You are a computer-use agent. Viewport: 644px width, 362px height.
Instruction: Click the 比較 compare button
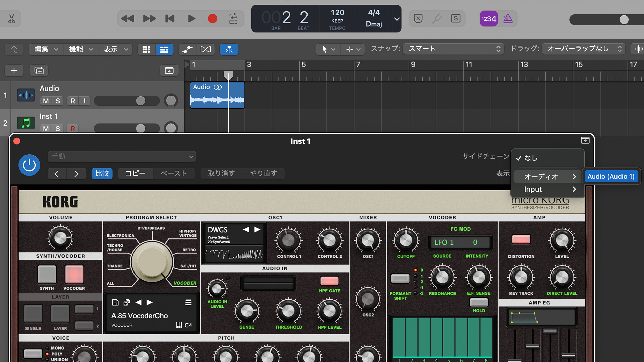click(102, 173)
